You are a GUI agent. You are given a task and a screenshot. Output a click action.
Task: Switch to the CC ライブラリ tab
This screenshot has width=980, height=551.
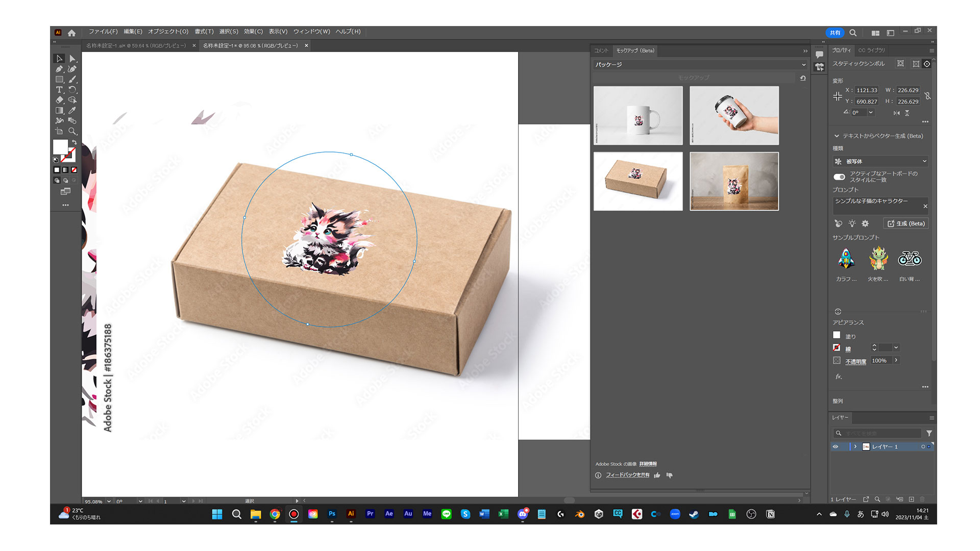tap(871, 50)
